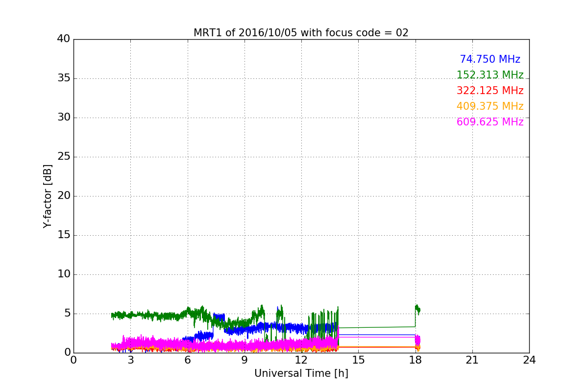This screenshot has height=392, width=588.
Task: Click y-axis tick label 30
Action: [x=64, y=118]
